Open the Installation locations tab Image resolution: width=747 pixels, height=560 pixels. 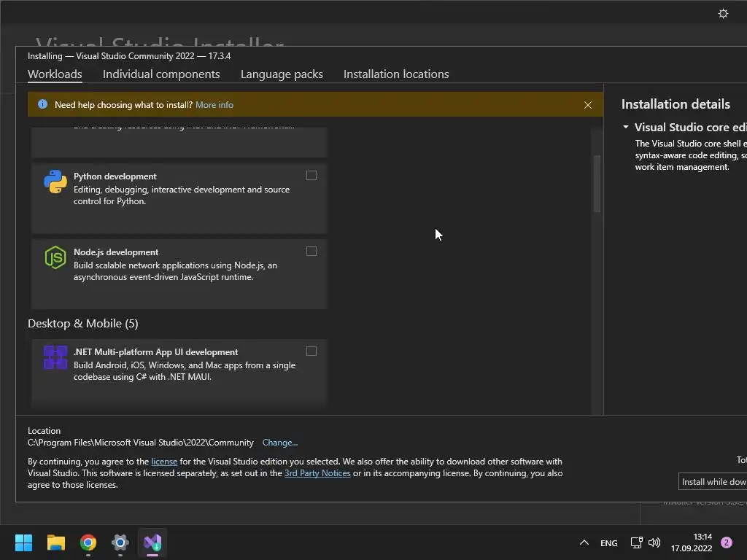click(x=396, y=74)
